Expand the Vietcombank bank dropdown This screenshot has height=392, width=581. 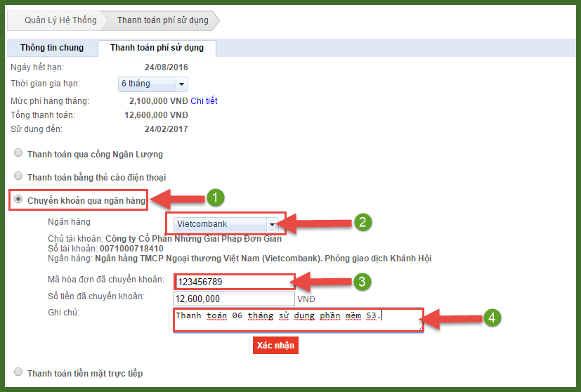click(228, 225)
